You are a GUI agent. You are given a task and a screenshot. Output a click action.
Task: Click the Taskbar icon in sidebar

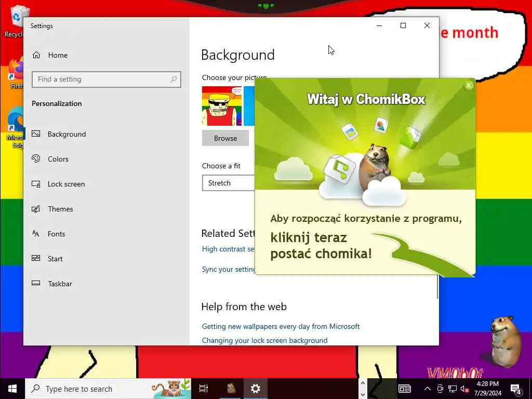[x=36, y=283]
